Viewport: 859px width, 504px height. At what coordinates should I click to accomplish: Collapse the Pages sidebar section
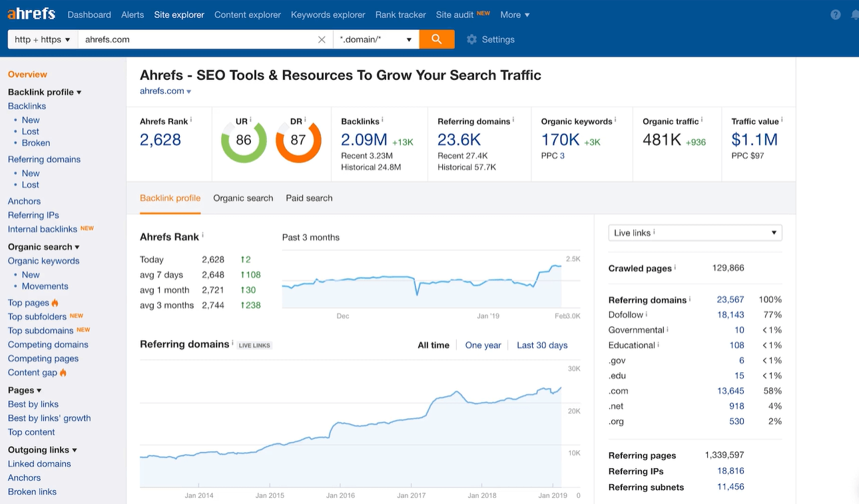click(x=25, y=390)
